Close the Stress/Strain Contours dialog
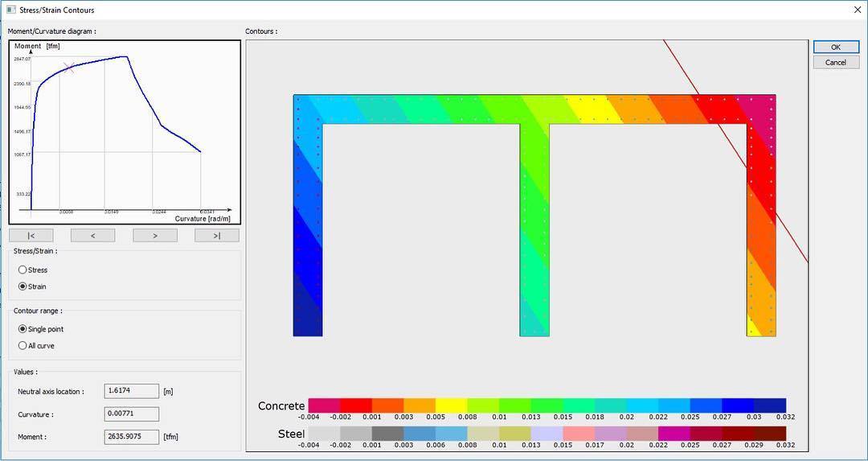Viewport: 868px width, 461px height. point(857,10)
